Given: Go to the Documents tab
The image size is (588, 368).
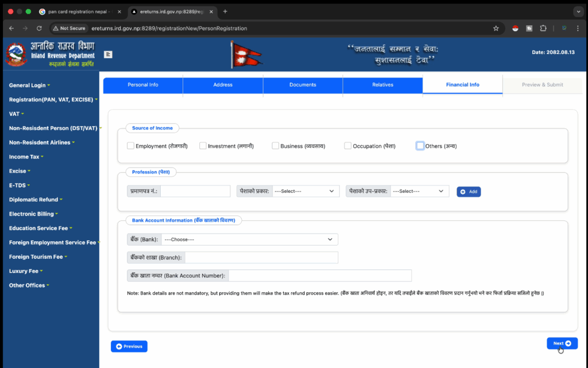Looking at the screenshot, I should 303,85.
